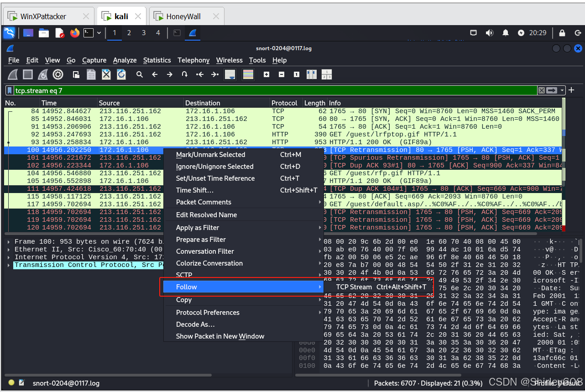Switch to workspace 3
Screen dimensions: 585x392
pyautogui.click(x=144, y=33)
